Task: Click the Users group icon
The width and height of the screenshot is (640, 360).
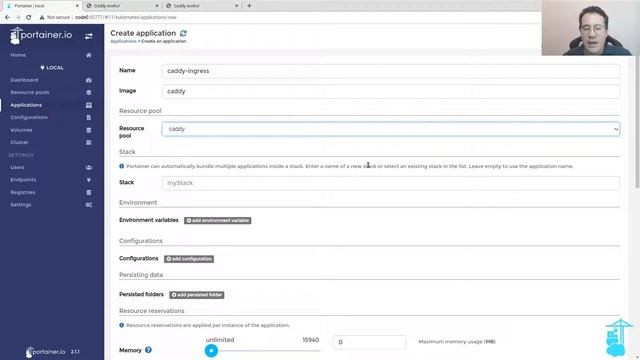Action: point(89,167)
